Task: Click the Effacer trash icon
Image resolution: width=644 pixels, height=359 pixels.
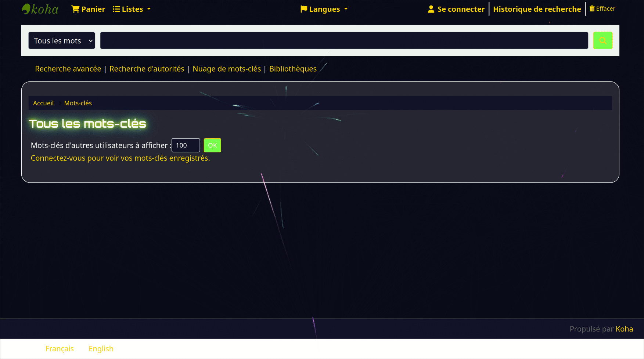Action: tap(592, 8)
